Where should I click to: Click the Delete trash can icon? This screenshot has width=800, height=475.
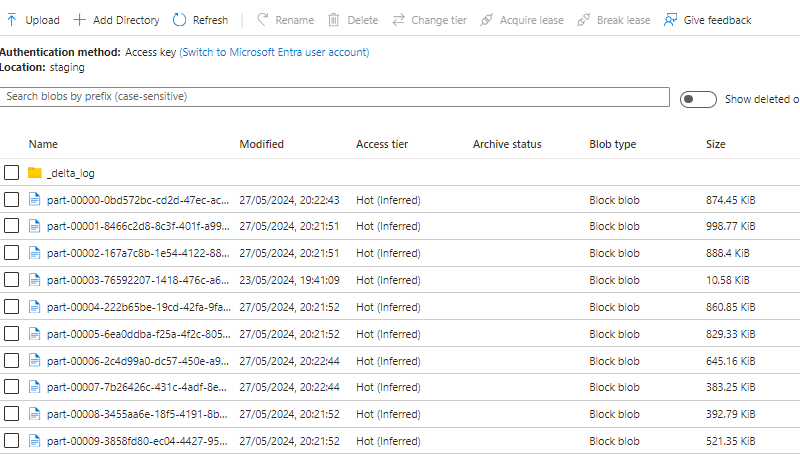pyautogui.click(x=334, y=20)
